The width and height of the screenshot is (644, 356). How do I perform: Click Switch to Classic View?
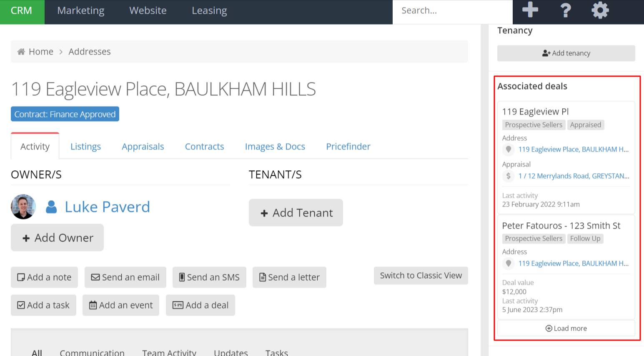(421, 276)
